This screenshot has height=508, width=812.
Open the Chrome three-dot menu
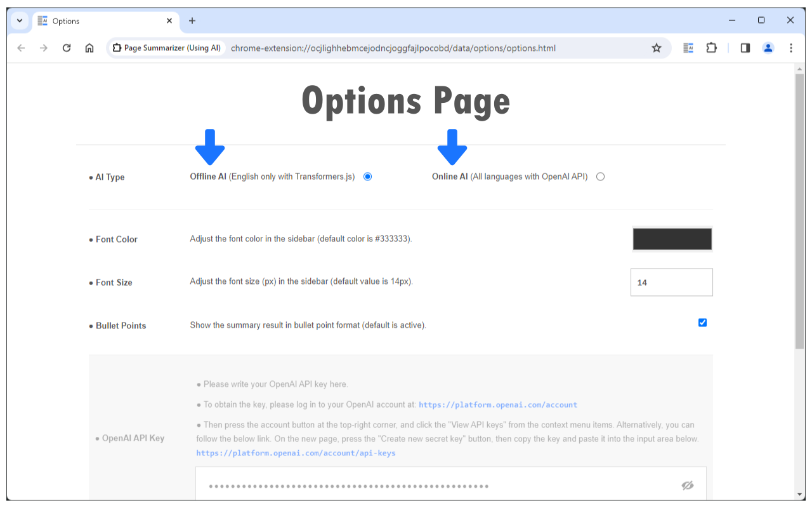coord(791,48)
